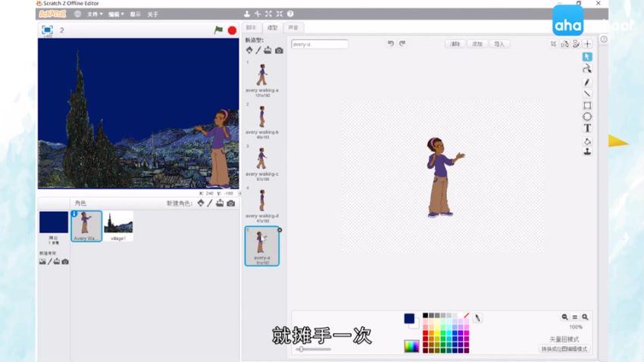644x362 pixels.
Task: Select costume avery walking-d
Action: point(262,204)
